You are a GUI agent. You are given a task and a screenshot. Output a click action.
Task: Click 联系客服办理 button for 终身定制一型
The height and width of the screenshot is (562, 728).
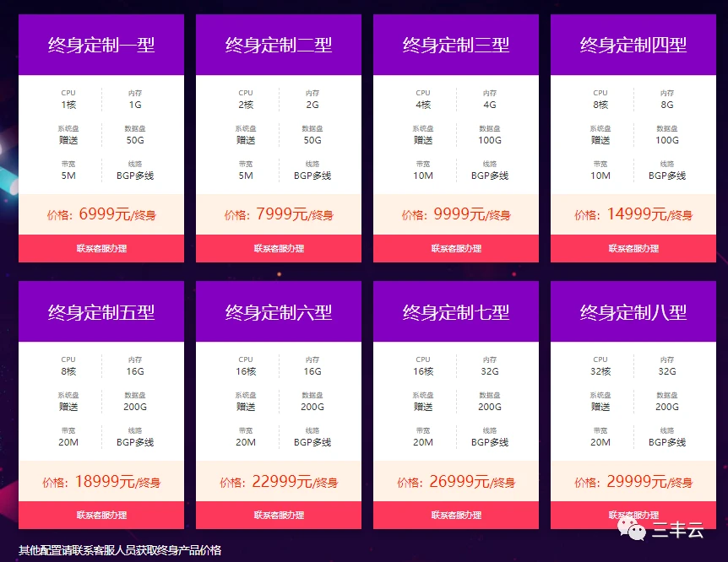[101, 249]
